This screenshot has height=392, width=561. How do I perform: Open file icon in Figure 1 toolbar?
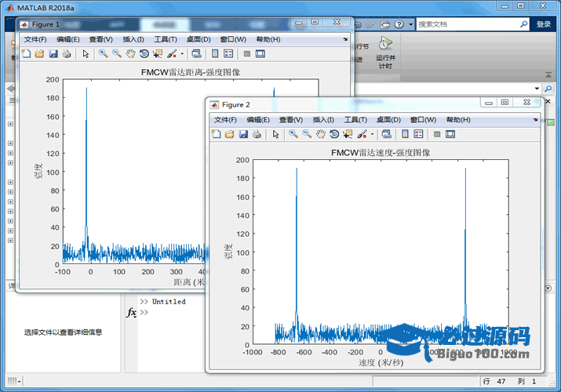click(x=39, y=54)
